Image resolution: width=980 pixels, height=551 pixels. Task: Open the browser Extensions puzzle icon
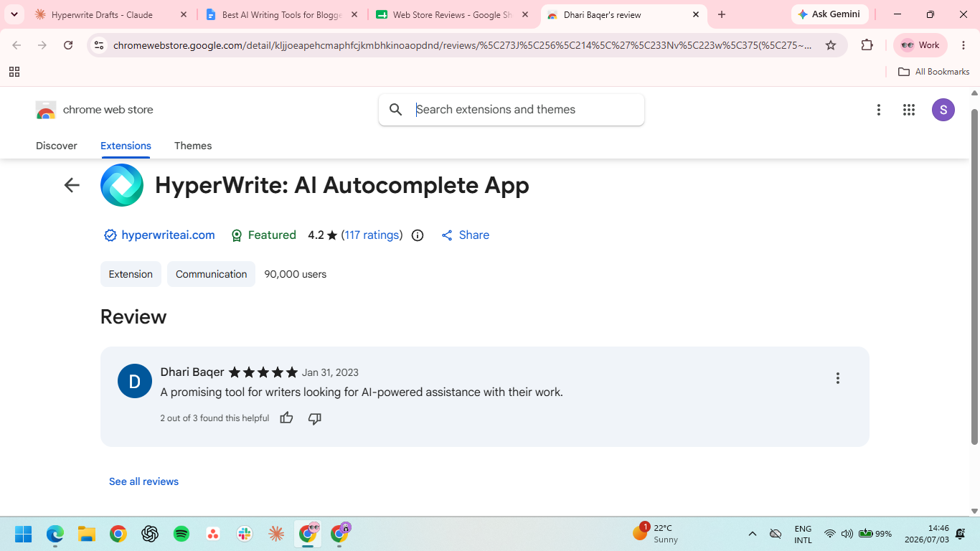click(867, 45)
